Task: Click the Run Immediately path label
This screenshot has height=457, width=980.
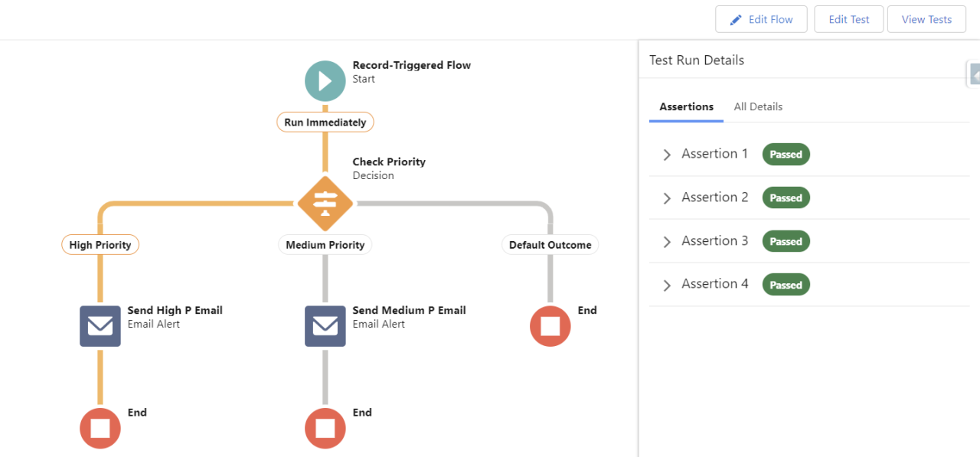Action: [325, 122]
